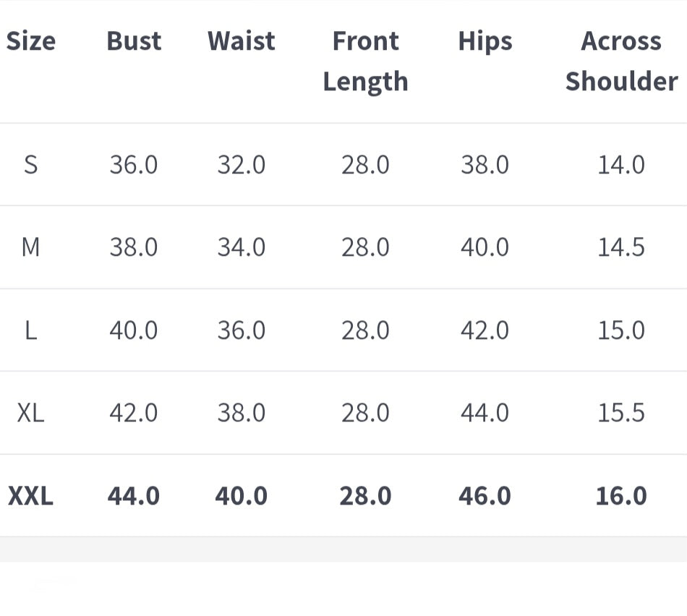Select the waist value 36.0 for size L

(x=242, y=330)
